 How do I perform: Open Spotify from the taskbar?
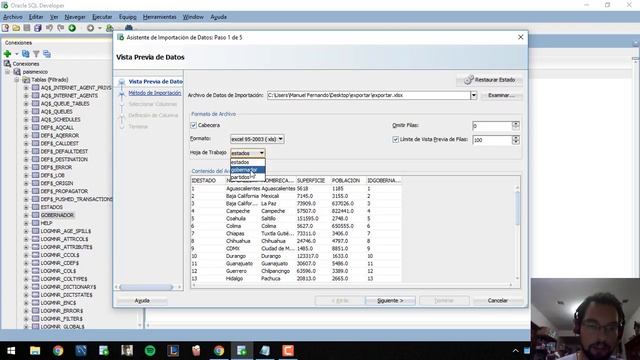pos(150,351)
